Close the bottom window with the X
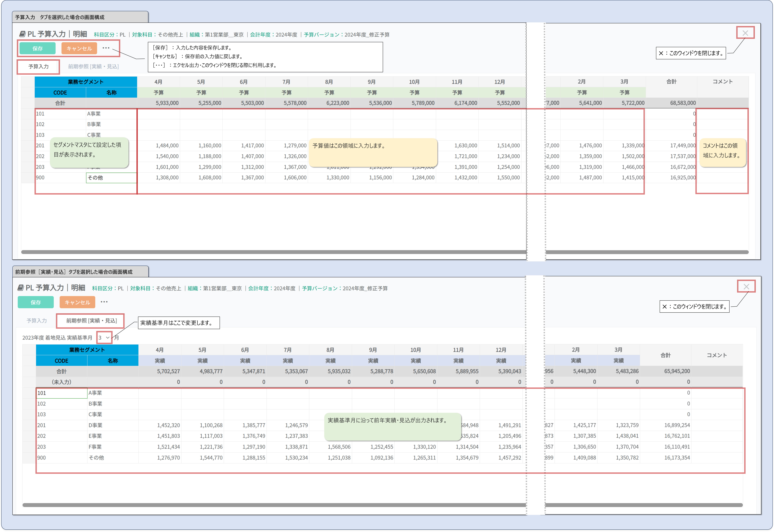The width and height of the screenshot is (774, 532). [746, 287]
